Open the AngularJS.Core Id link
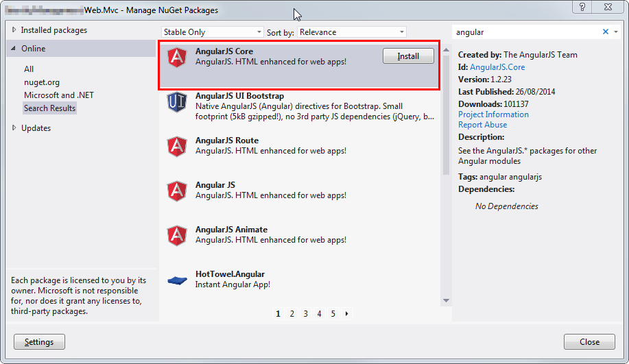Screen dimensions: 629x364 coord(497,67)
